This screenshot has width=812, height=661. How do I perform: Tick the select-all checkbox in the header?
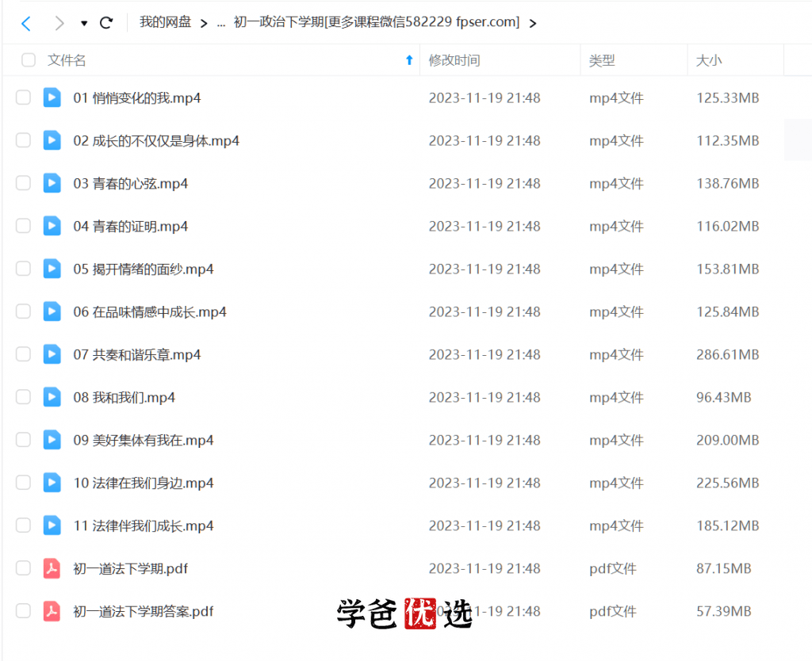pyautogui.click(x=29, y=60)
